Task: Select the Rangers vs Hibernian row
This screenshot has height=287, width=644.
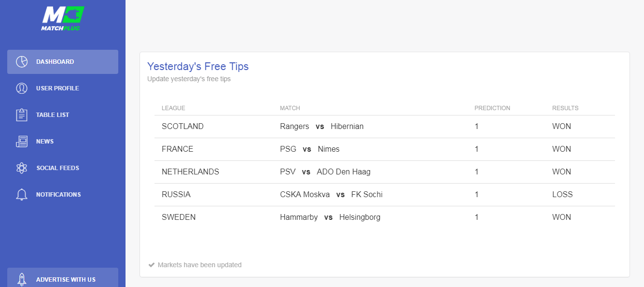Action: click(385, 127)
